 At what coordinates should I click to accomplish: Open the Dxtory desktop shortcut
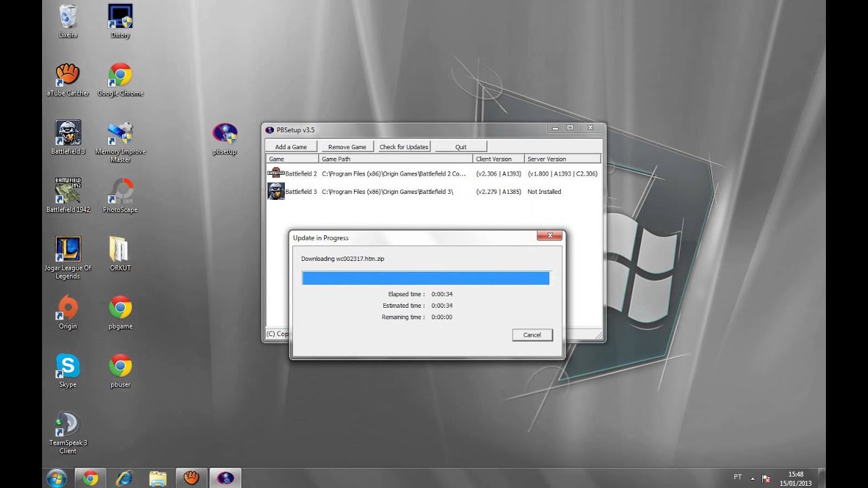pyautogui.click(x=120, y=20)
